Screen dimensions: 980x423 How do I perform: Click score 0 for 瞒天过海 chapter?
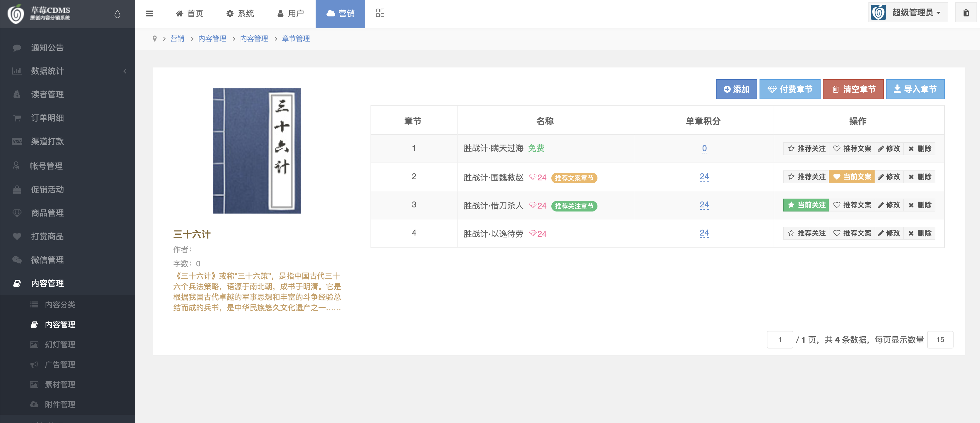click(x=704, y=149)
